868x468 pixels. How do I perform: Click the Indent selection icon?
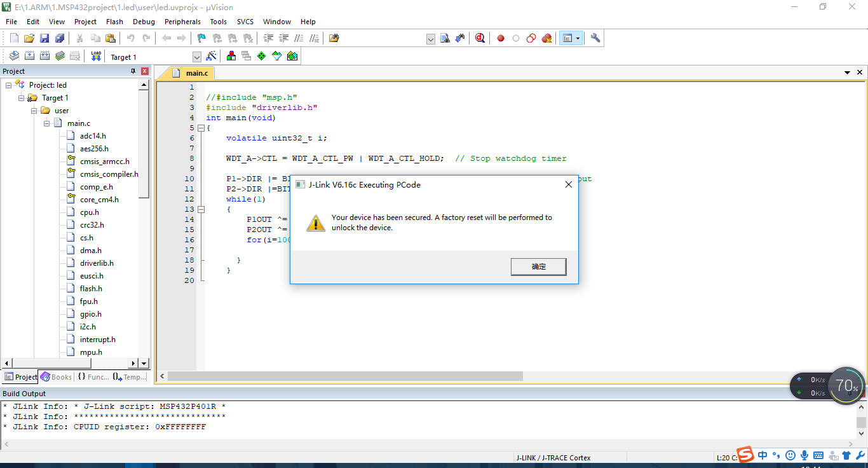[x=268, y=38]
